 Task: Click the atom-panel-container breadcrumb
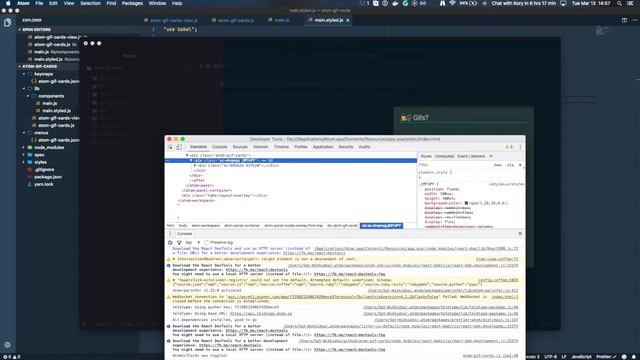[242, 226]
